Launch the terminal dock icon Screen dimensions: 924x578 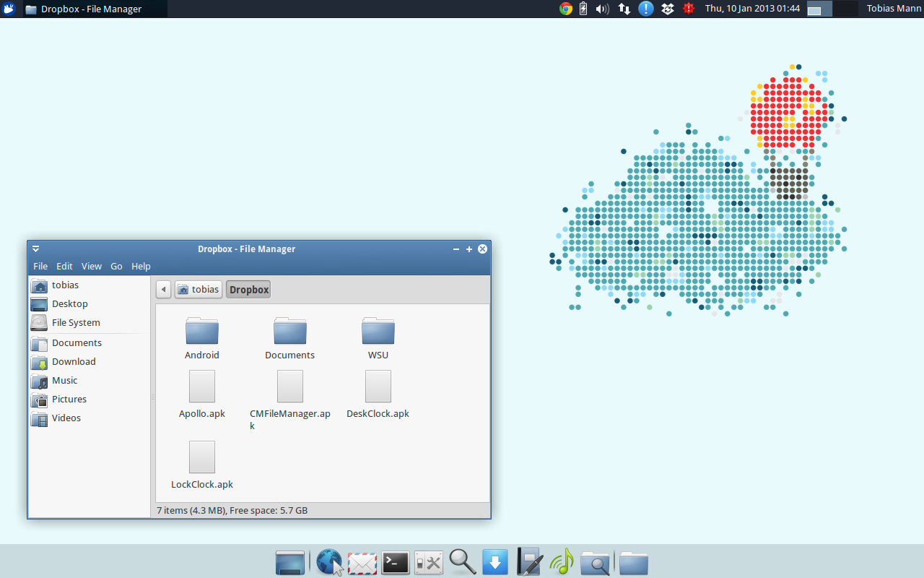click(396, 562)
